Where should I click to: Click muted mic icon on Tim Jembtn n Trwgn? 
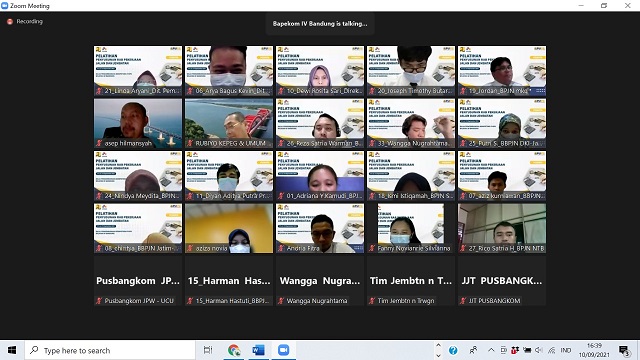372,301
